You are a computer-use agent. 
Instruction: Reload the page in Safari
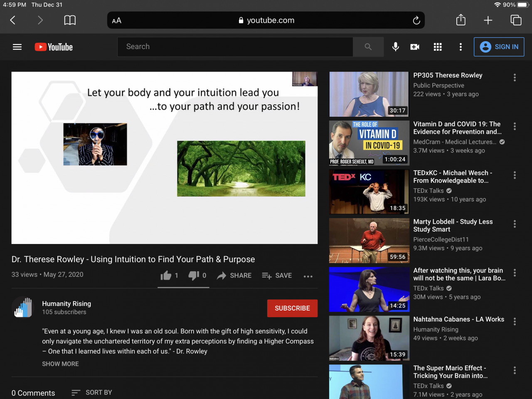[x=416, y=20]
